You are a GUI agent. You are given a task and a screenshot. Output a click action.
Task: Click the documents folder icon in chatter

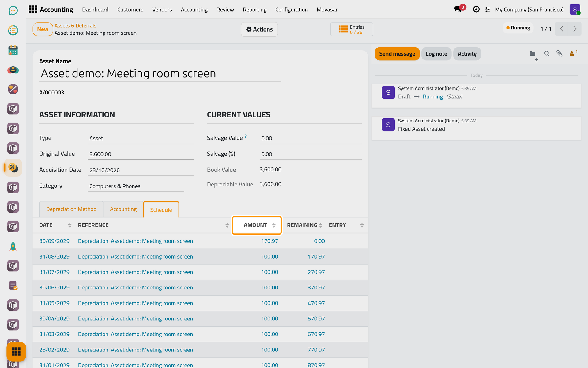pyautogui.click(x=533, y=54)
